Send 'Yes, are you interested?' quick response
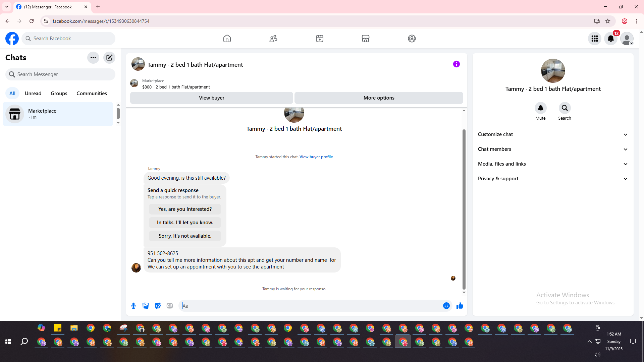The height and width of the screenshot is (362, 644). tap(185, 209)
